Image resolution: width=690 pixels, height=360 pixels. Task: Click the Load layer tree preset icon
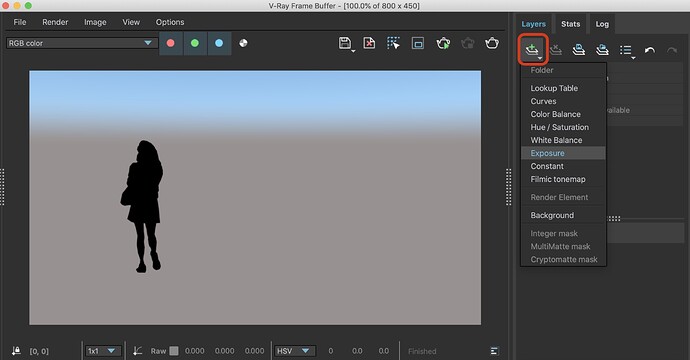point(602,50)
